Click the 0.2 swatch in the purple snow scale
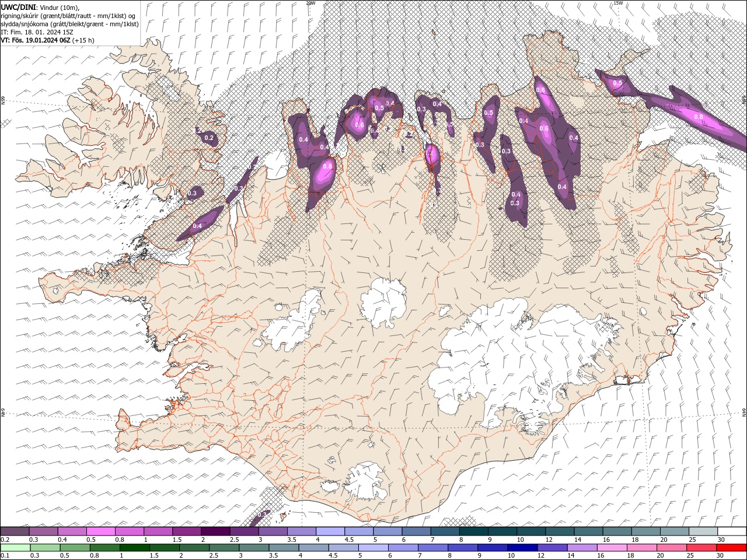Image resolution: width=747 pixels, height=560 pixels. coord(15,531)
